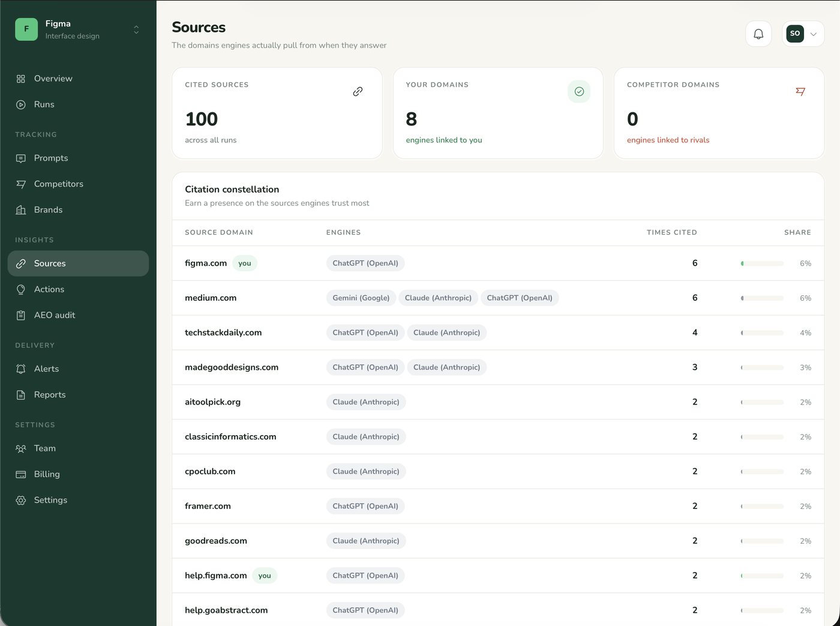Click ChatGPT (OpenAI) tag on framer.com row

[x=365, y=506]
